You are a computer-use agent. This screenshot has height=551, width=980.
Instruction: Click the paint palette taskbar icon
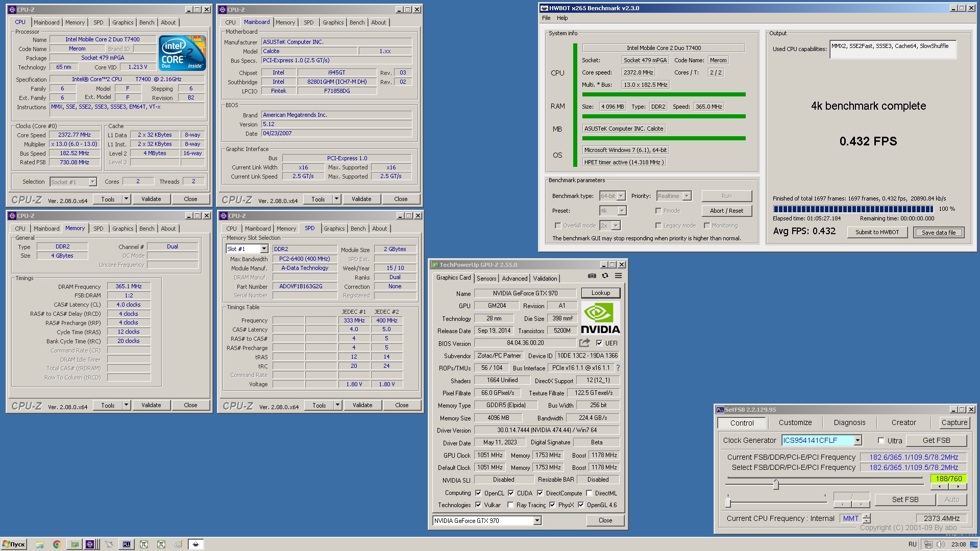click(x=178, y=544)
